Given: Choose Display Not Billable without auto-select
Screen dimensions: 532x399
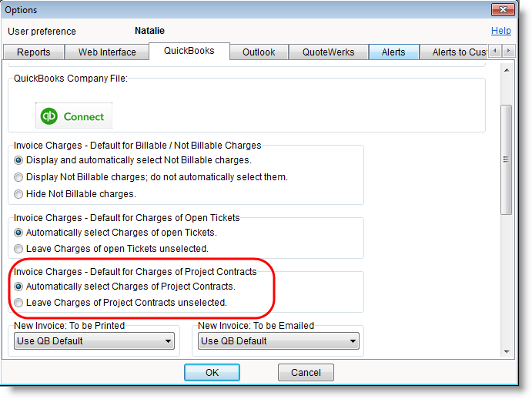Looking at the screenshot, I should (x=19, y=177).
